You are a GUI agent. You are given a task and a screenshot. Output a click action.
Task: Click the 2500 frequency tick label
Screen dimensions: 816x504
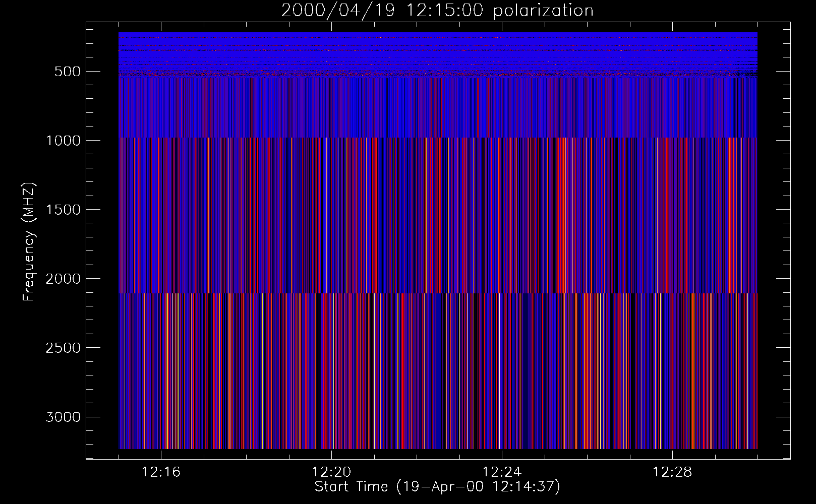pos(63,348)
